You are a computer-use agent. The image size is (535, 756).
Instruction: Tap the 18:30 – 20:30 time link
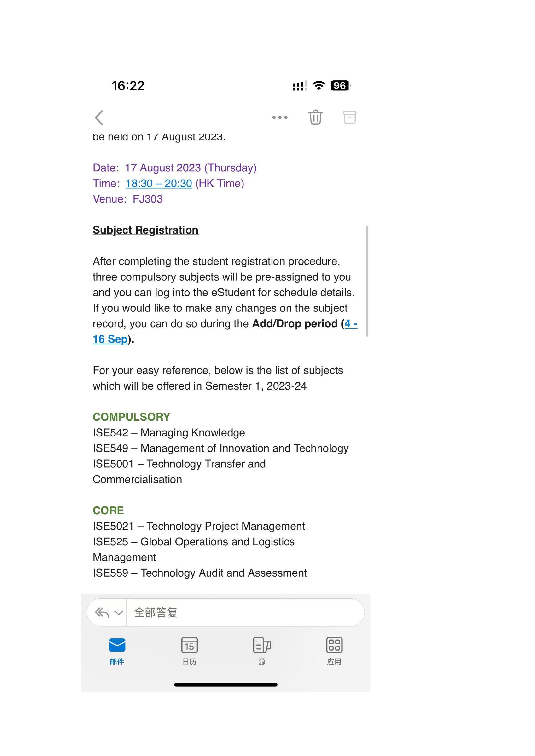(159, 183)
